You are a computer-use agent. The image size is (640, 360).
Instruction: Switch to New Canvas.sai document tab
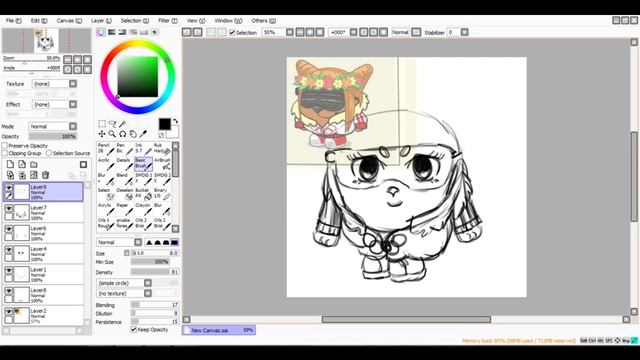coord(219,330)
